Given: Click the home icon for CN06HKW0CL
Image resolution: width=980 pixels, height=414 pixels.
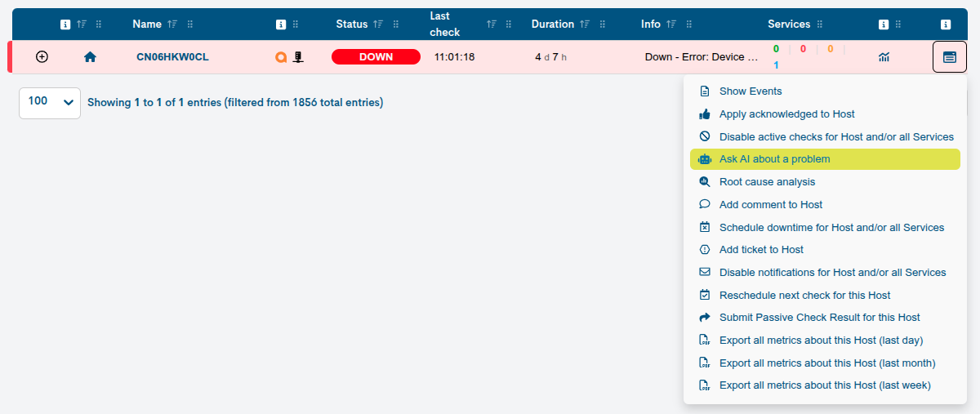Looking at the screenshot, I should pos(90,57).
